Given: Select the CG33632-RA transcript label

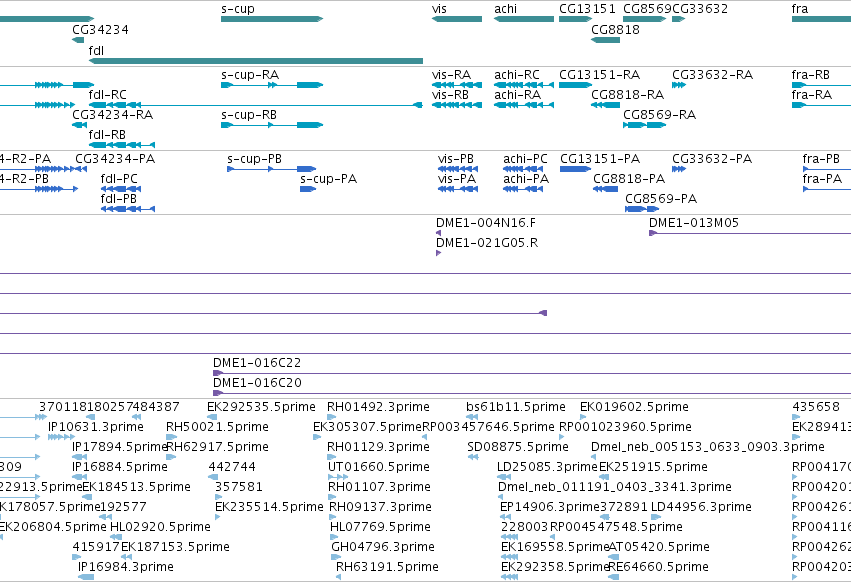Looking at the screenshot, I should (x=712, y=74).
